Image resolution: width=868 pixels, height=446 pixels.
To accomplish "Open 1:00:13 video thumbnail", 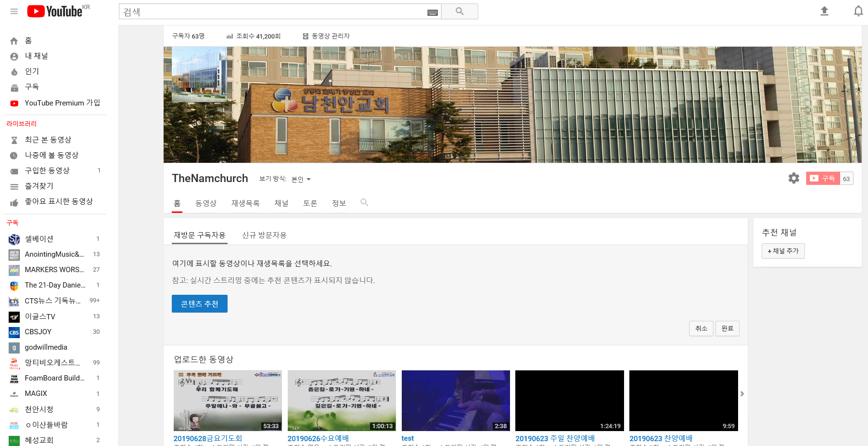I will (x=342, y=401).
